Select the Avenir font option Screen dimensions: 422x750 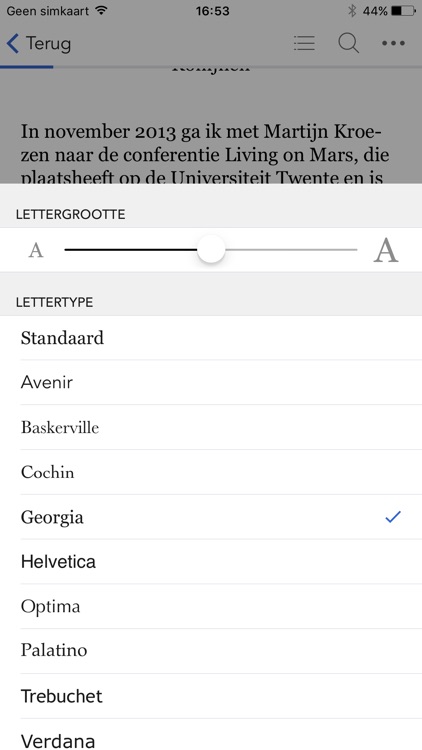pos(211,383)
